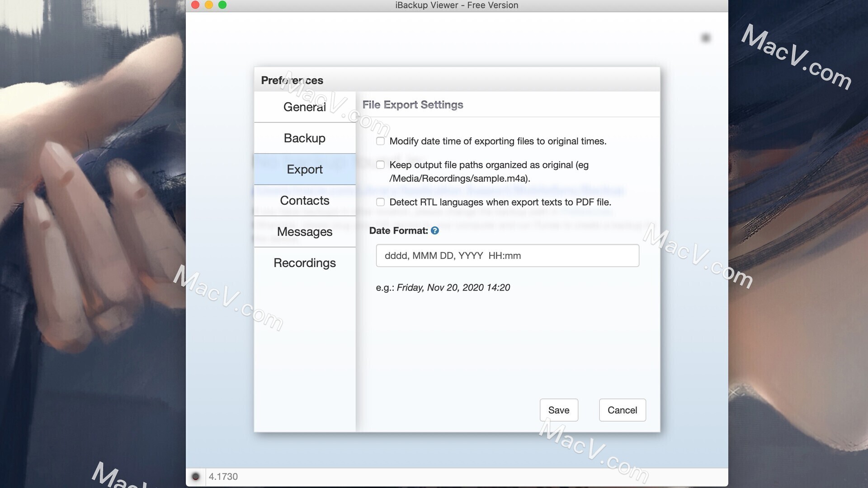
Task: Enable RTL language detection for PDF exports
Action: click(380, 202)
